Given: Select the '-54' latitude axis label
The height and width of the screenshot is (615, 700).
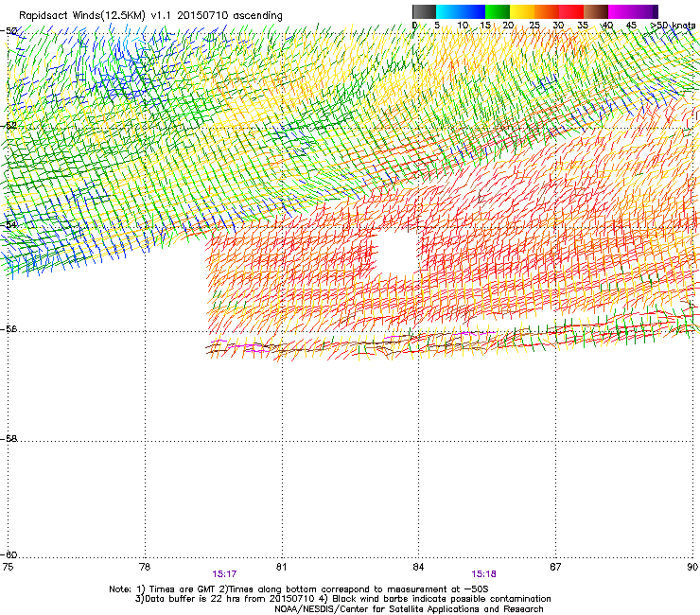Looking at the screenshot, I should 9,224.
